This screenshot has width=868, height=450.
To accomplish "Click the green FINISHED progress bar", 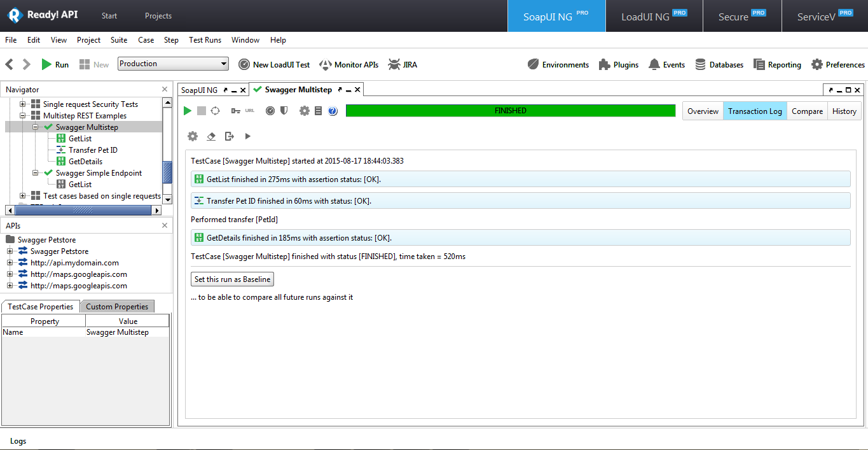I will 511,111.
